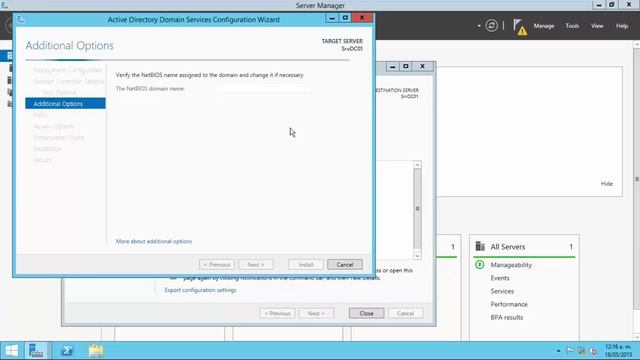
Task: Select Domain Controller Options wizard step
Action: tap(69, 81)
